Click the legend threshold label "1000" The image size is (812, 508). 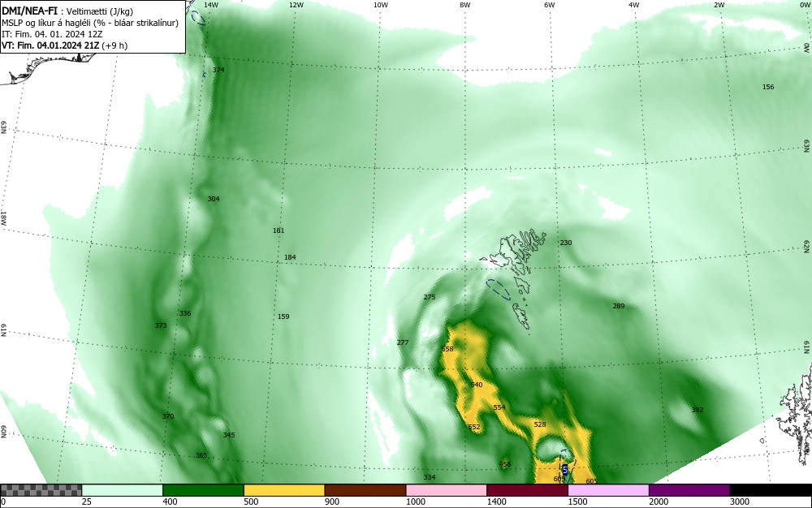tap(415, 502)
